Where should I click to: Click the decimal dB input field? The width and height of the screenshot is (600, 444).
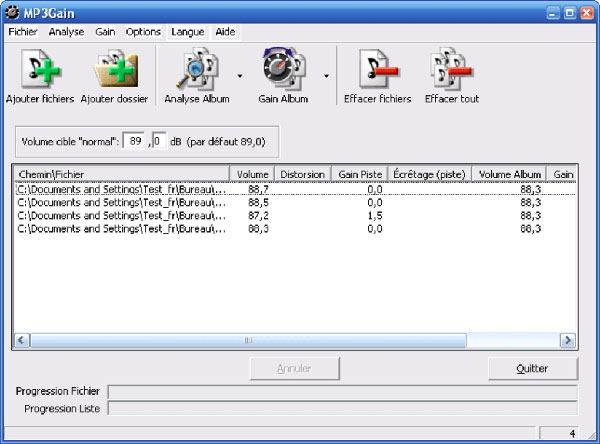[x=159, y=142]
